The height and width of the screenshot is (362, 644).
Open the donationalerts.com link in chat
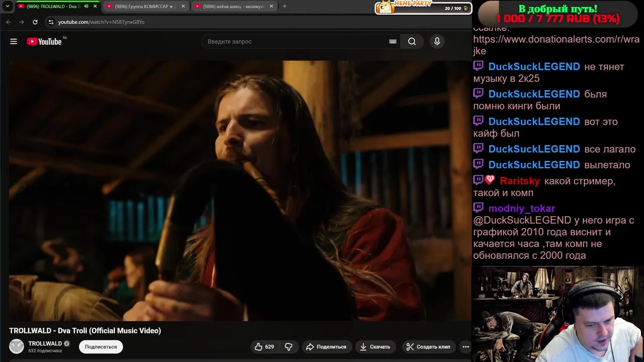(556, 45)
